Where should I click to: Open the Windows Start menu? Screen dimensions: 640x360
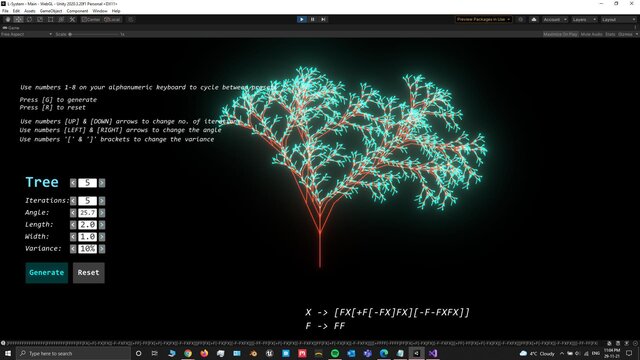(8, 353)
